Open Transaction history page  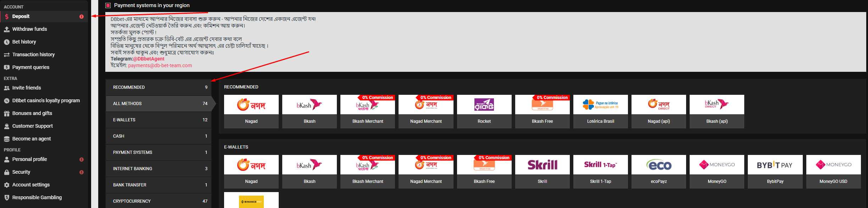(44, 55)
